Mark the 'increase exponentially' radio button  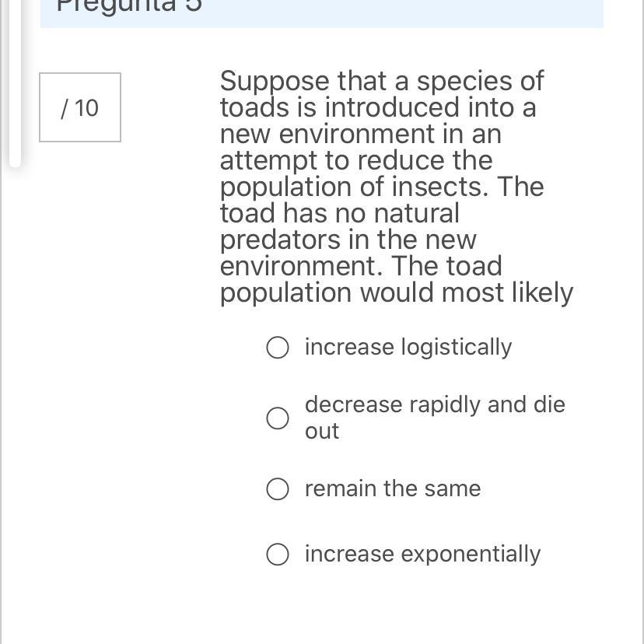tap(277, 554)
